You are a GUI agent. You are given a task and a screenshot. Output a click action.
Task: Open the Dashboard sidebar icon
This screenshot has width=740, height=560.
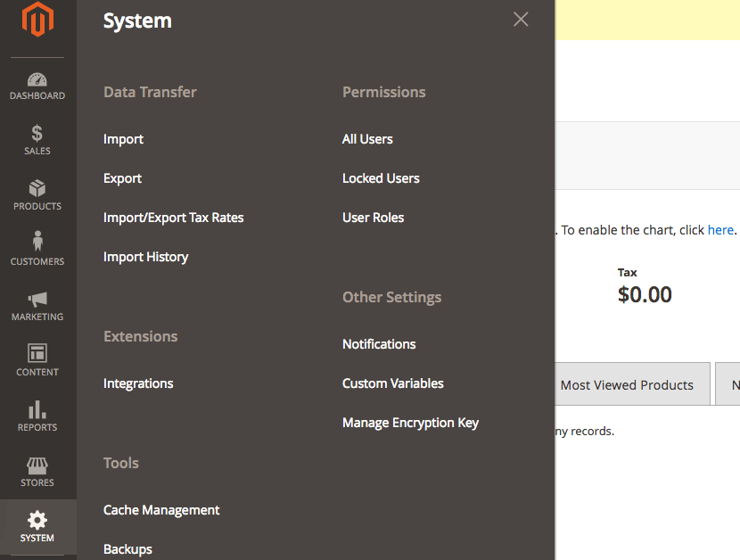[x=37, y=80]
